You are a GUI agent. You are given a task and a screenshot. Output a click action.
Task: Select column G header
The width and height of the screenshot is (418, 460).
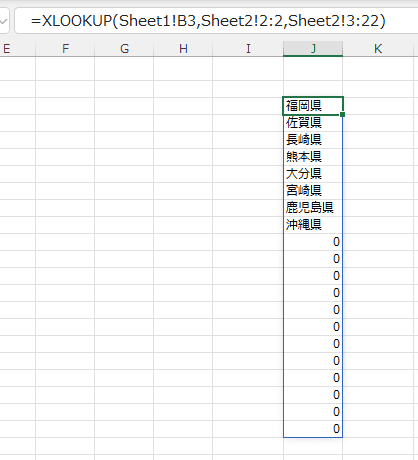pos(124,49)
